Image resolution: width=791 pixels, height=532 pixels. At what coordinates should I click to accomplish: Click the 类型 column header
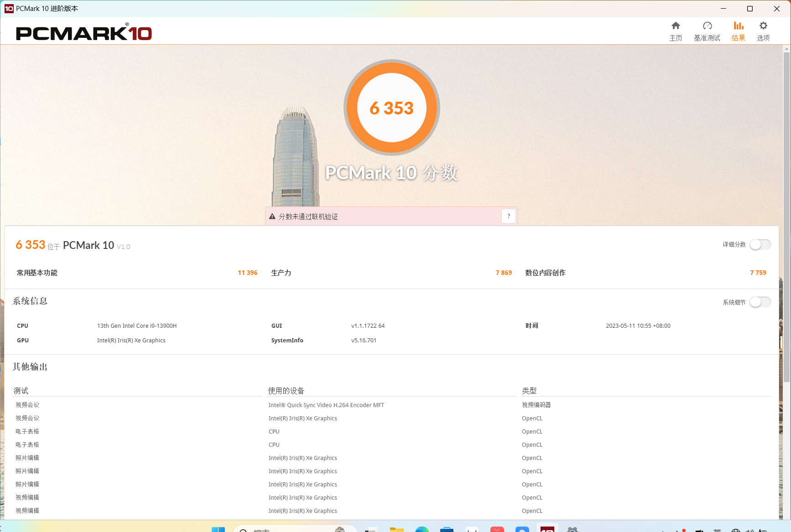click(529, 391)
